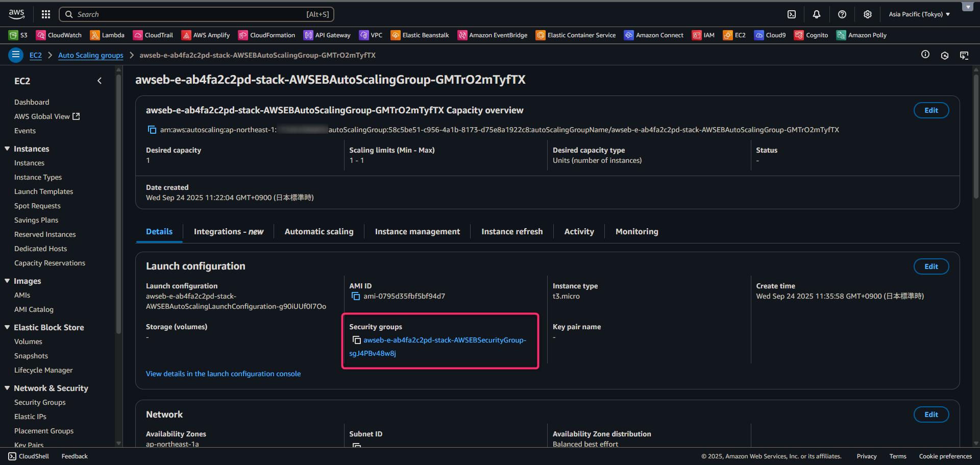The height and width of the screenshot is (465, 980).
Task: Open AMI Catalog in sidebar
Action: point(34,309)
